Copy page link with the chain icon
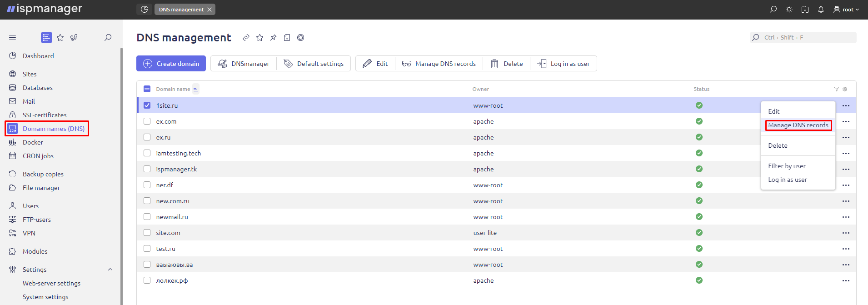The image size is (868, 305). click(246, 38)
